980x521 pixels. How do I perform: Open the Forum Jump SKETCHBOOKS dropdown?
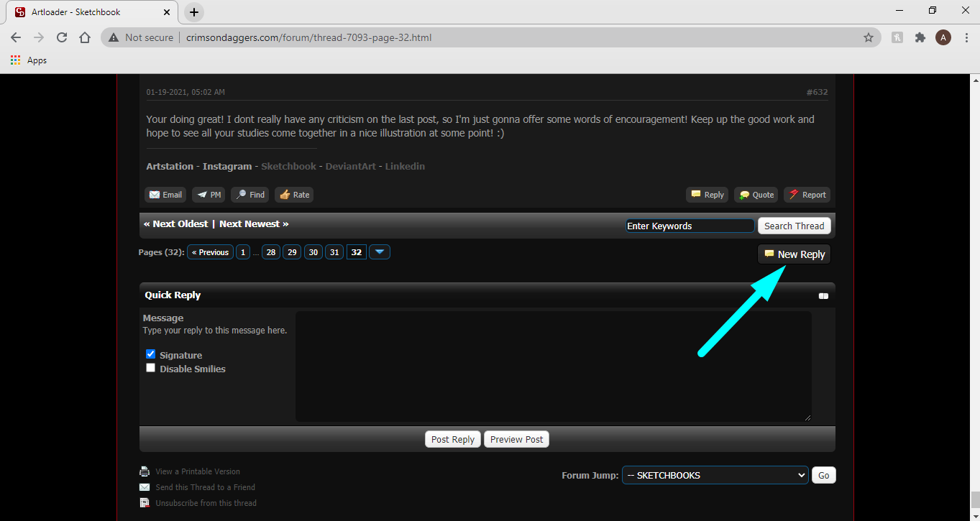click(715, 475)
